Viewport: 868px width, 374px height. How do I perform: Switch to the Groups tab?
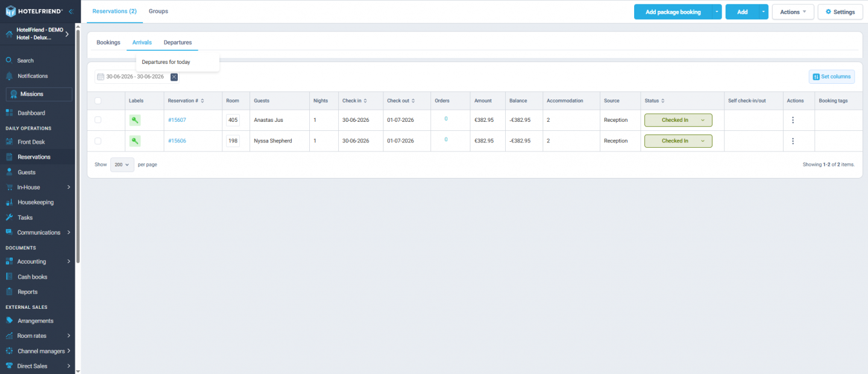tap(159, 11)
